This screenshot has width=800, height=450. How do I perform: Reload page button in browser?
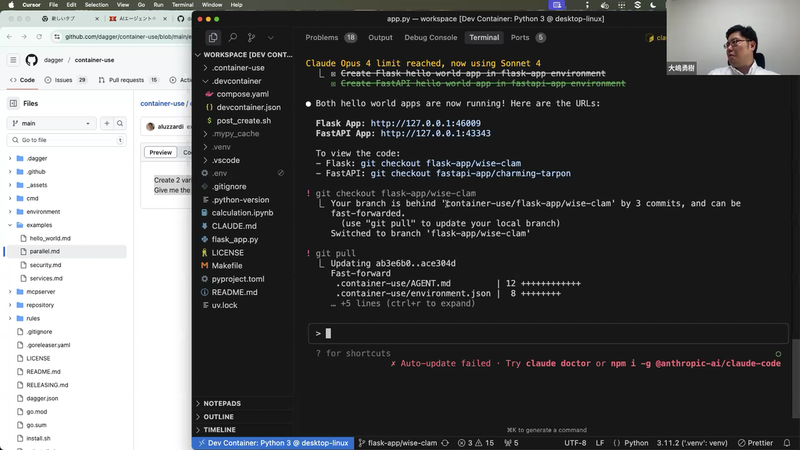tap(39, 37)
